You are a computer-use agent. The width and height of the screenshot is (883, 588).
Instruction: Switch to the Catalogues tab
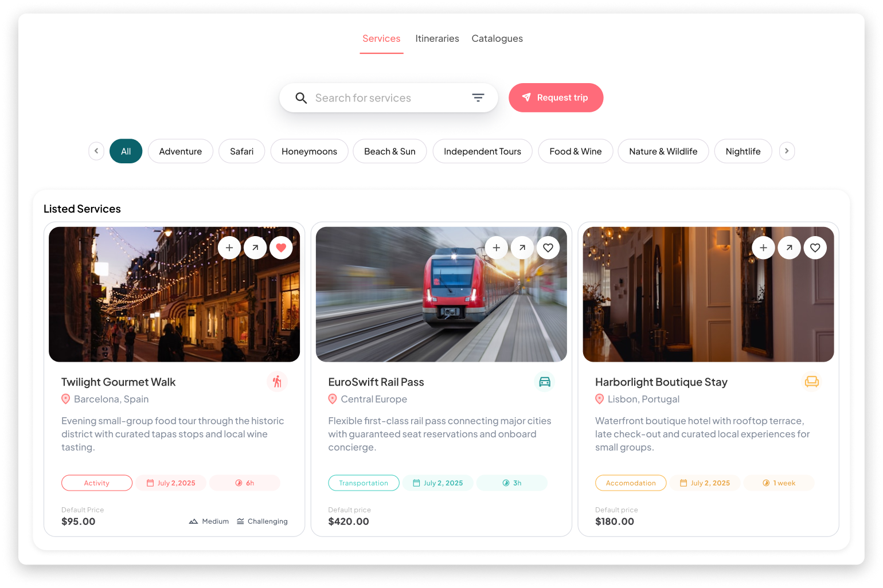point(497,38)
